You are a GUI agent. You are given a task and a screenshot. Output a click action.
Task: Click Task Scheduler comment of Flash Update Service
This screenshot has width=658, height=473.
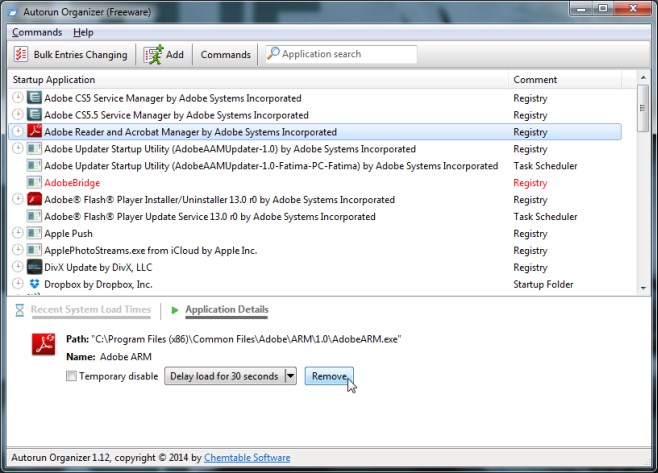click(x=545, y=217)
